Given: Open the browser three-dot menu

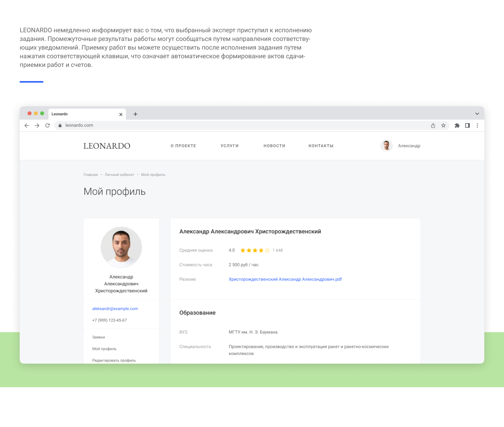Looking at the screenshot, I should [x=477, y=126].
